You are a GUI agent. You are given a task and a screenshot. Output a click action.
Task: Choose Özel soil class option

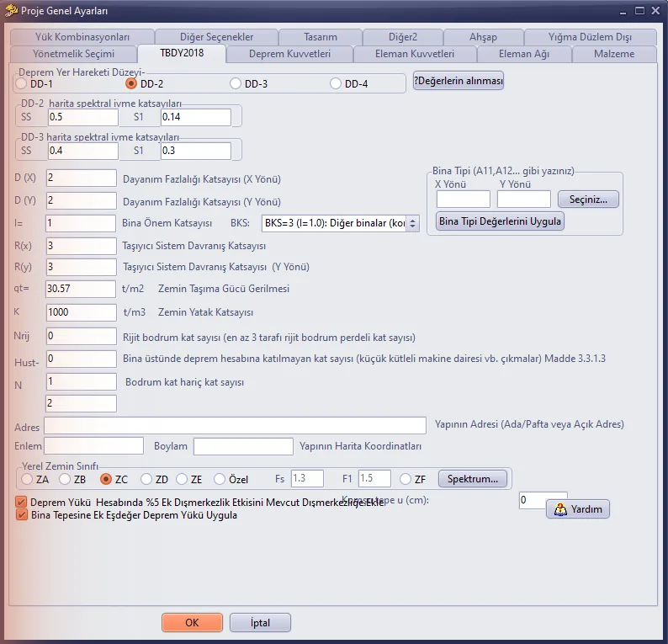click(x=220, y=479)
